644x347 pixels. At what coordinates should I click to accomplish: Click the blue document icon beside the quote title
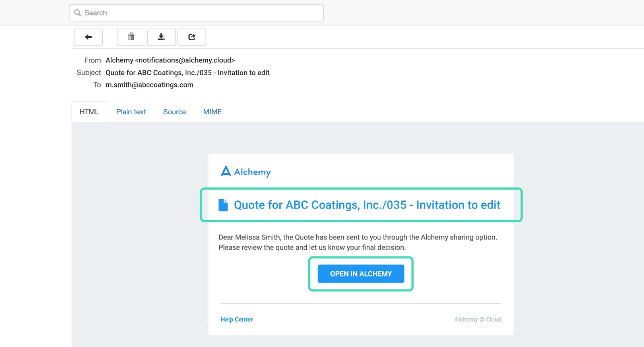click(223, 205)
